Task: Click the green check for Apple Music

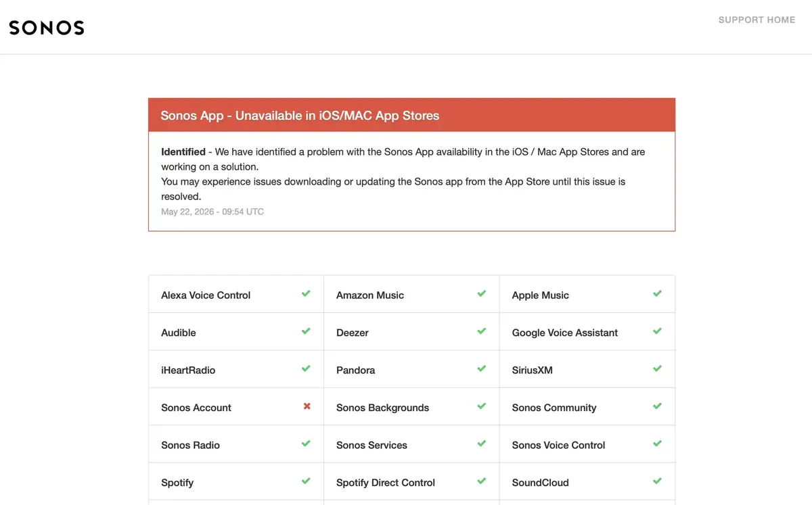Action: pyautogui.click(x=657, y=294)
